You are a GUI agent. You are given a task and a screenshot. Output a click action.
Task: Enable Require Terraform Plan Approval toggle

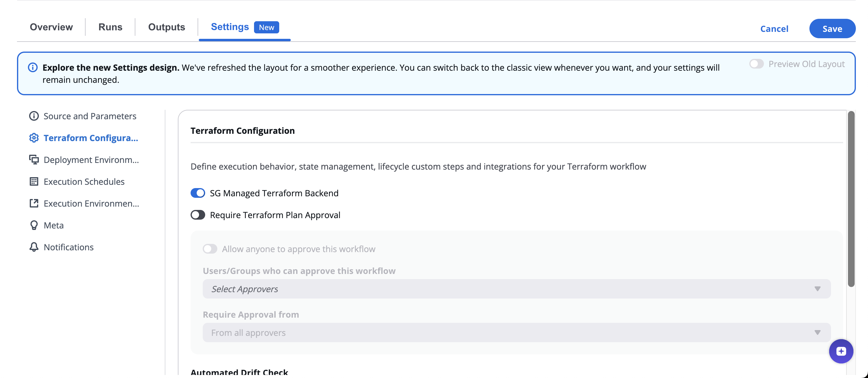[x=198, y=215]
